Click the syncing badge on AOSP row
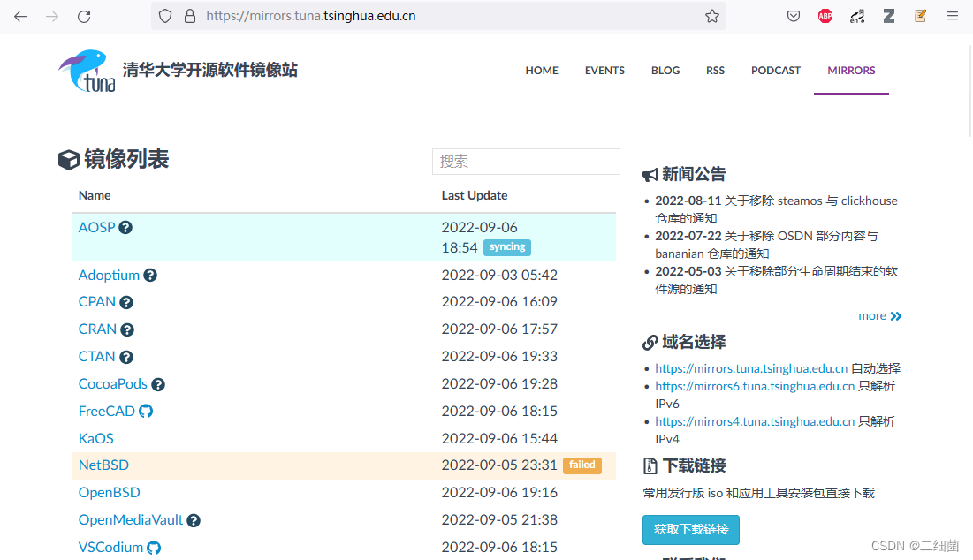This screenshot has width=973, height=560. pos(507,246)
